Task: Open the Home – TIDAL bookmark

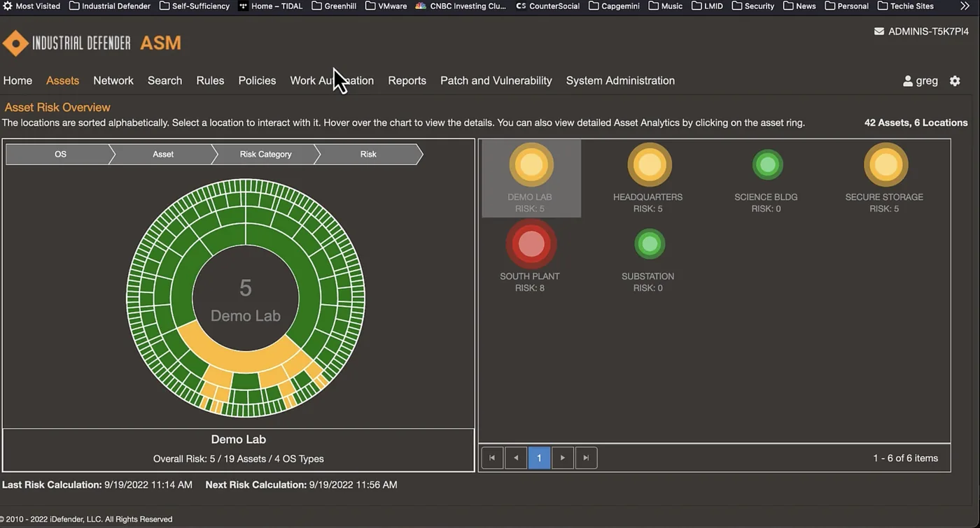Action: coord(271,6)
